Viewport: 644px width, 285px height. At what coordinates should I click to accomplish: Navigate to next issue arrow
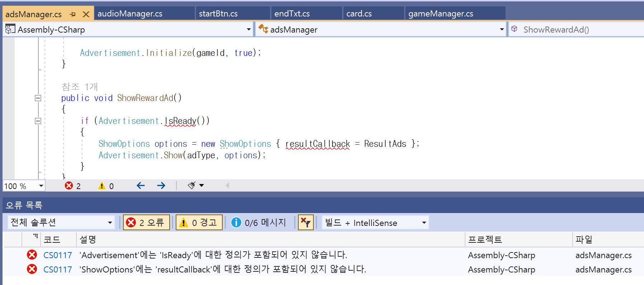[x=161, y=185]
